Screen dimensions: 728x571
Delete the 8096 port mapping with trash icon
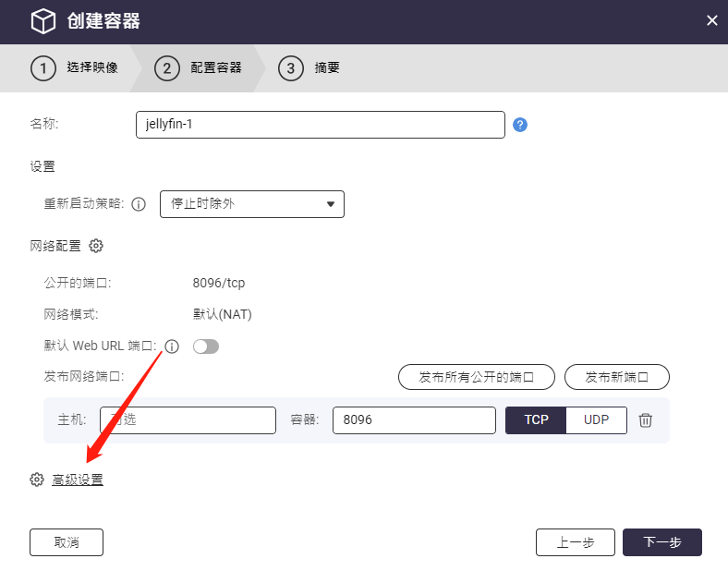tap(646, 420)
